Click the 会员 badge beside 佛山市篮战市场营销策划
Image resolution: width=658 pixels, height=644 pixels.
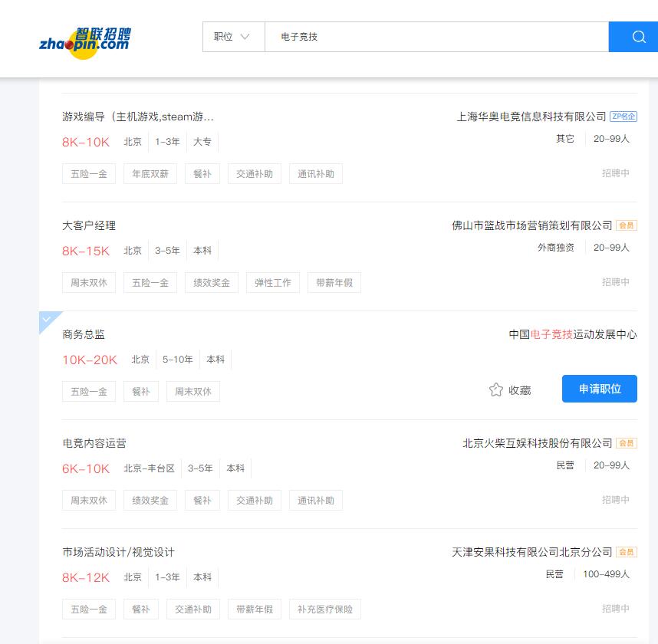click(627, 225)
